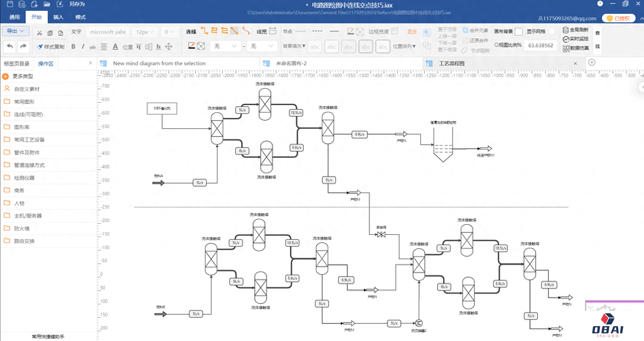Open the 未命名画布-2 canvas tab
This screenshot has width=644, height=341.
[291, 64]
